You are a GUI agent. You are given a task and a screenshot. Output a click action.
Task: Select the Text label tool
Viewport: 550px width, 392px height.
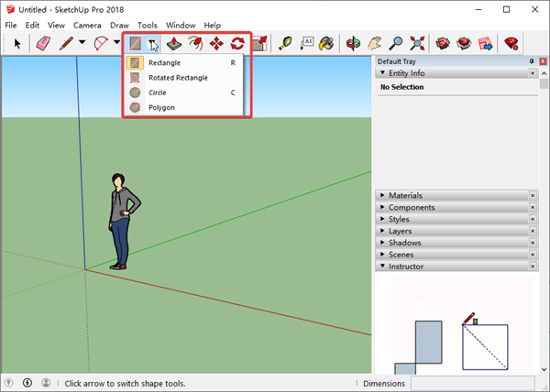pyautogui.click(x=306, y=43)
